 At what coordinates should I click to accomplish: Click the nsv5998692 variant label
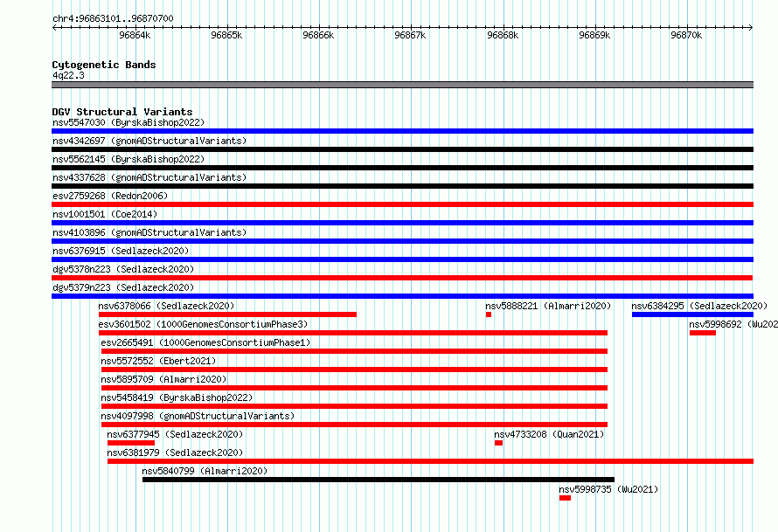pyautogui.click(x=733, y=324)
